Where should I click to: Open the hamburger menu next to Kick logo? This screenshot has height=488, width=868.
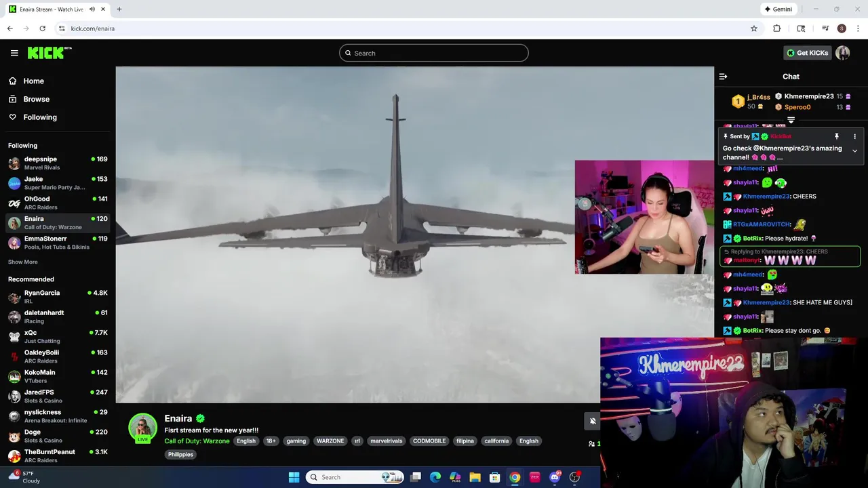14,53
